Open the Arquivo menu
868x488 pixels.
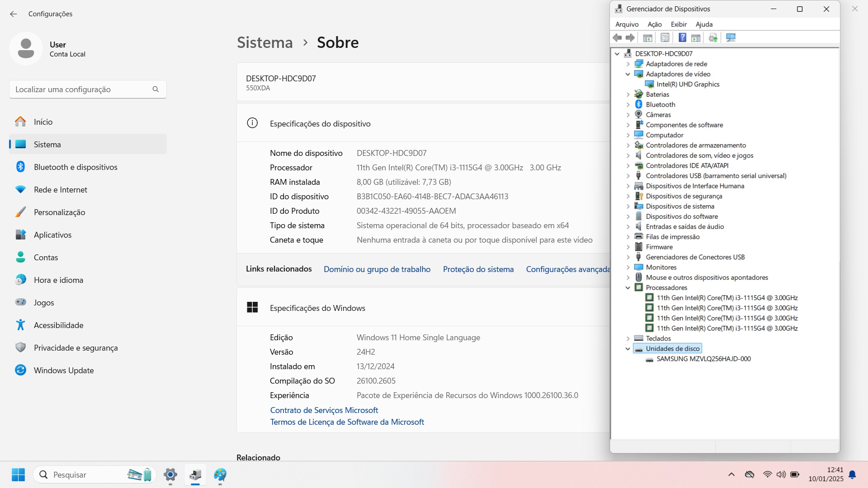(627, 24)
